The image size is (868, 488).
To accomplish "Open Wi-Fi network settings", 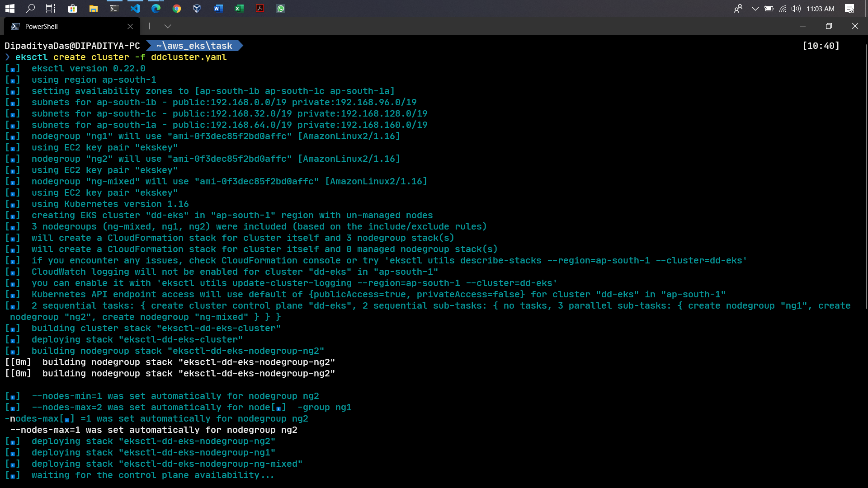I will click(x=783, y=9).
